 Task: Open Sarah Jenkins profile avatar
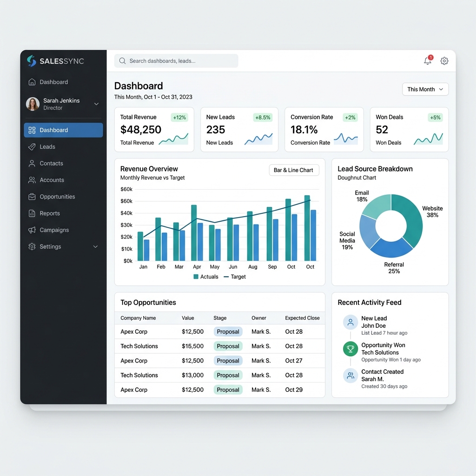[x=33, y=104]
